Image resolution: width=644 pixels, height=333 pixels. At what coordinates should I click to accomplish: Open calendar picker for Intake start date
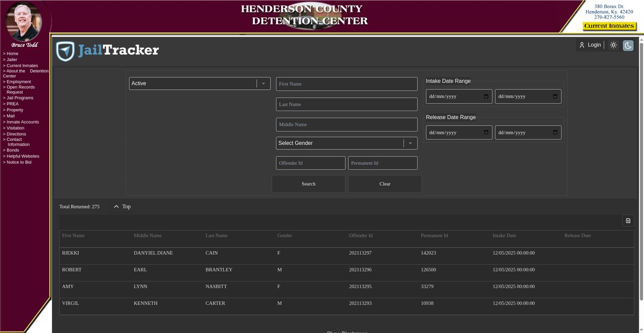[486, 97]
